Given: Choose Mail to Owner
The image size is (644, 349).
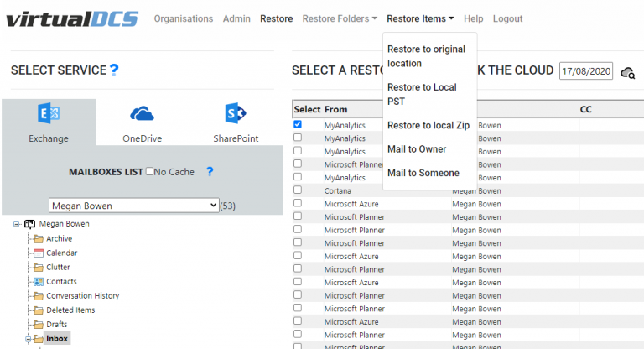Looking at the screenshot, I should (x=417, y=149).
